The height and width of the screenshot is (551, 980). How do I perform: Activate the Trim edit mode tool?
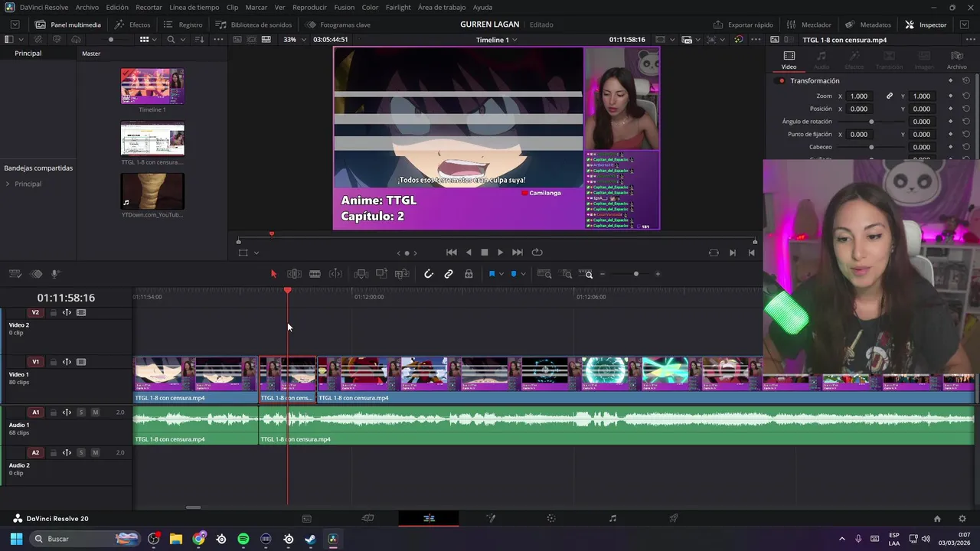point(294,274)
